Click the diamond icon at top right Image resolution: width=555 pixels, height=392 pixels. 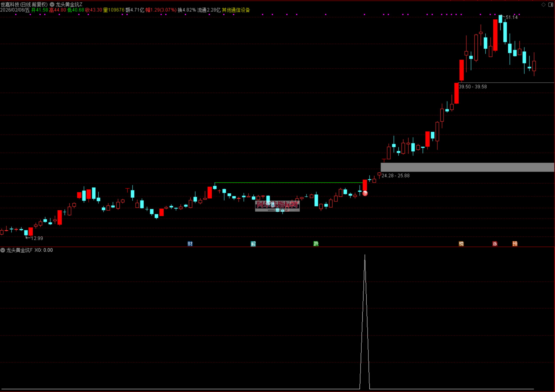[x=543, y=5]
